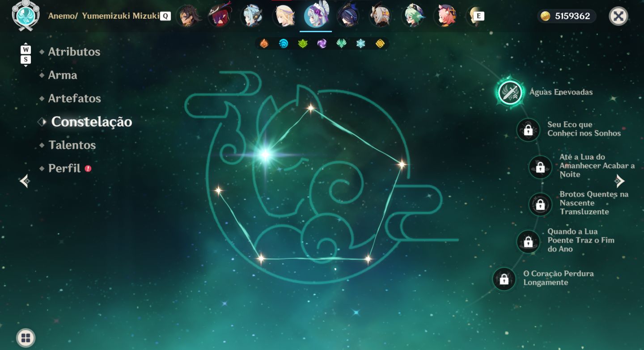Switch to the dark-blue tricorn hat character

coord(348,16)
